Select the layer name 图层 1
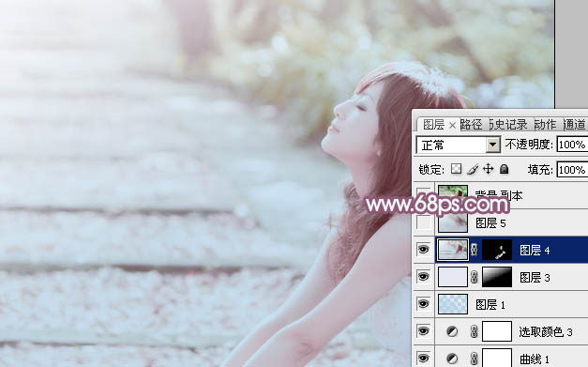 point(490,305)
